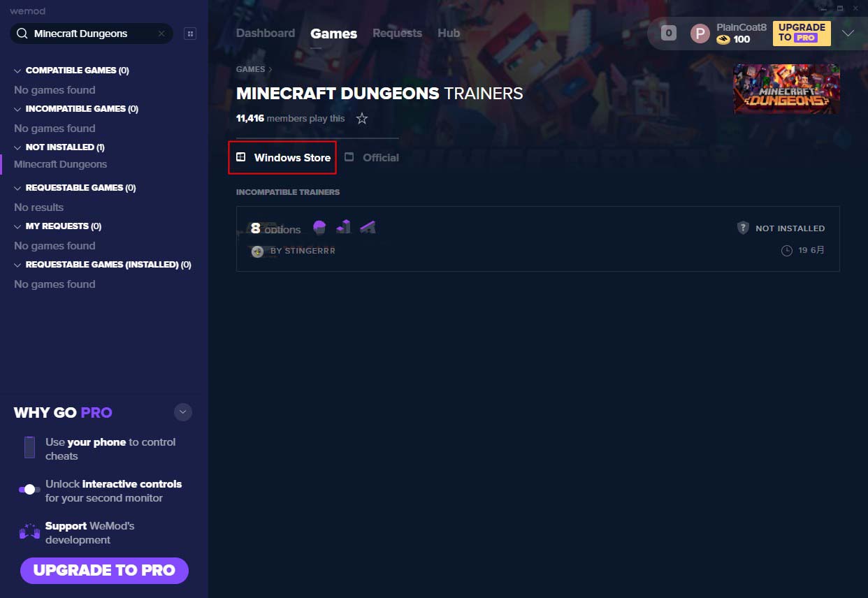This screenshot has width=868, height=598.
Task: Collapse the Why Go Pro panel
Action: tap(183, 412)
